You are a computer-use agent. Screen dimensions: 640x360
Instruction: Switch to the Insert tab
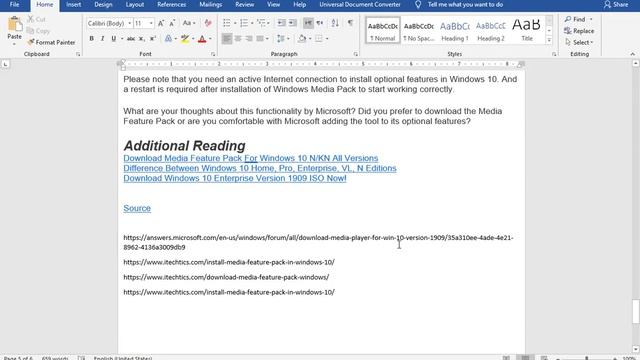pyautogui.click(x=73, y=5)
